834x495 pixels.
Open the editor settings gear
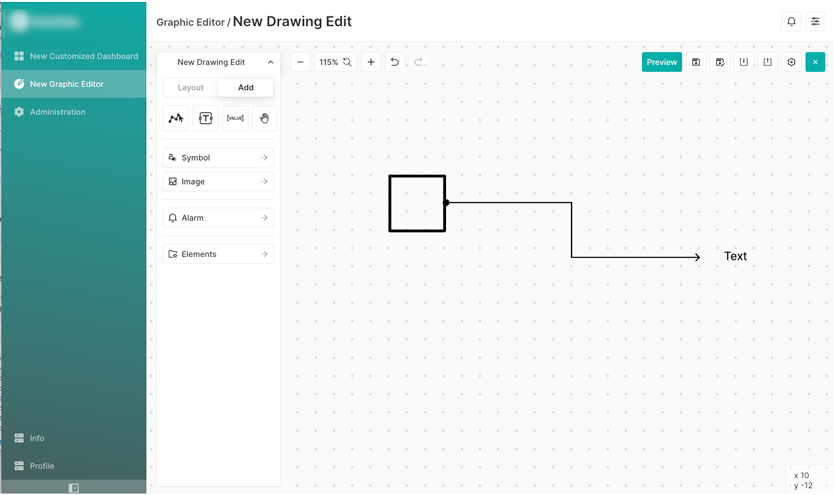pyautogui.click(x=792, y=62)
